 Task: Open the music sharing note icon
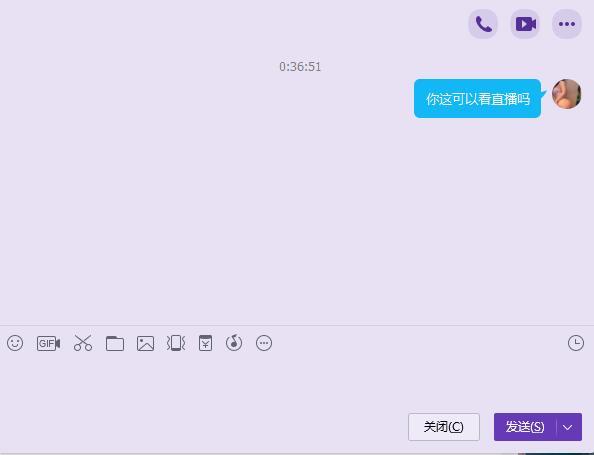point(234,343)
